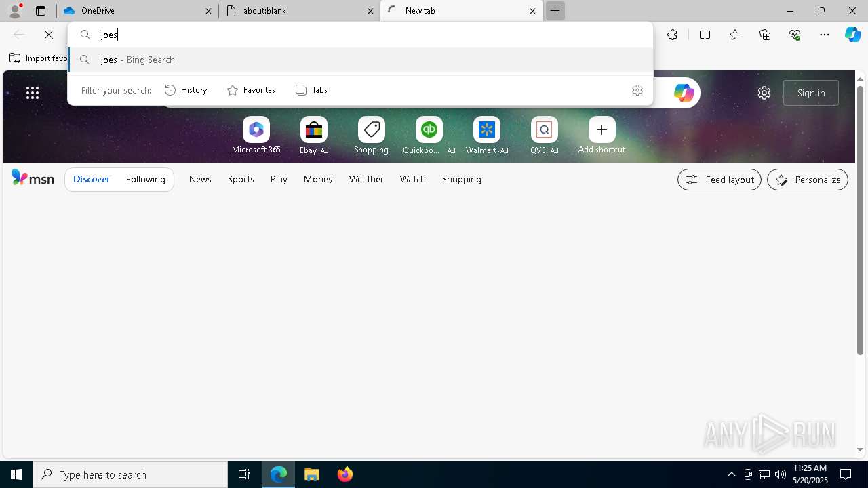This screenshot has height=488, width=868.
Task: Click the msn logo
Action: click(x=33, y=178)
